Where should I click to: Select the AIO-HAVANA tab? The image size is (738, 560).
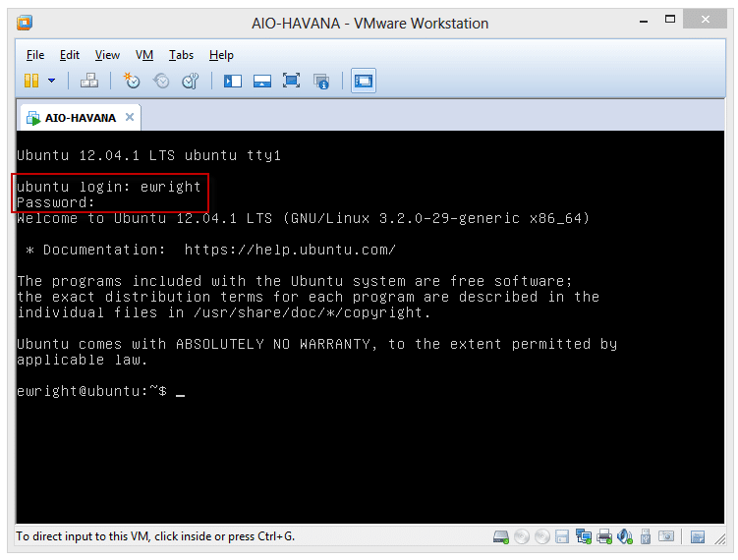(x=79, y=118)
